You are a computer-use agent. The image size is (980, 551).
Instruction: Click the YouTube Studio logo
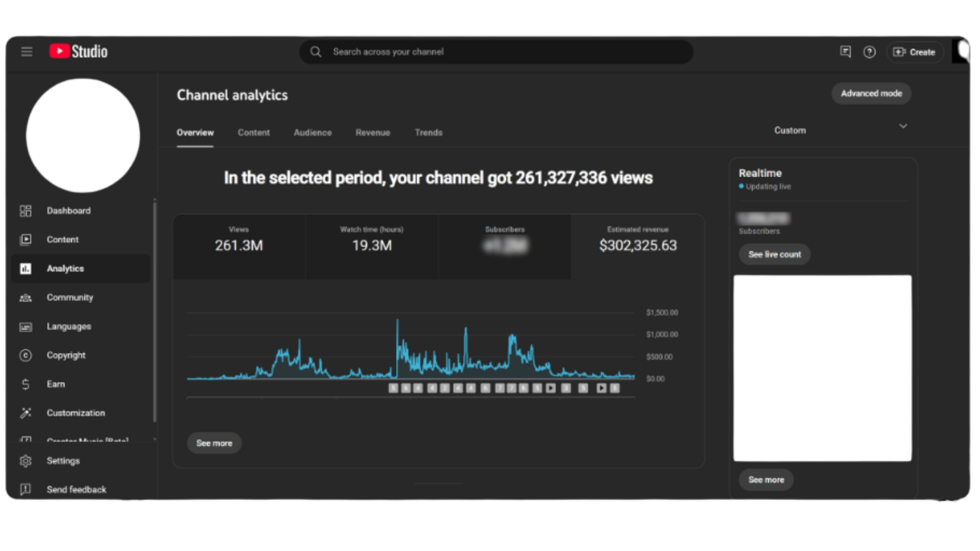click(x=78, y=51)
